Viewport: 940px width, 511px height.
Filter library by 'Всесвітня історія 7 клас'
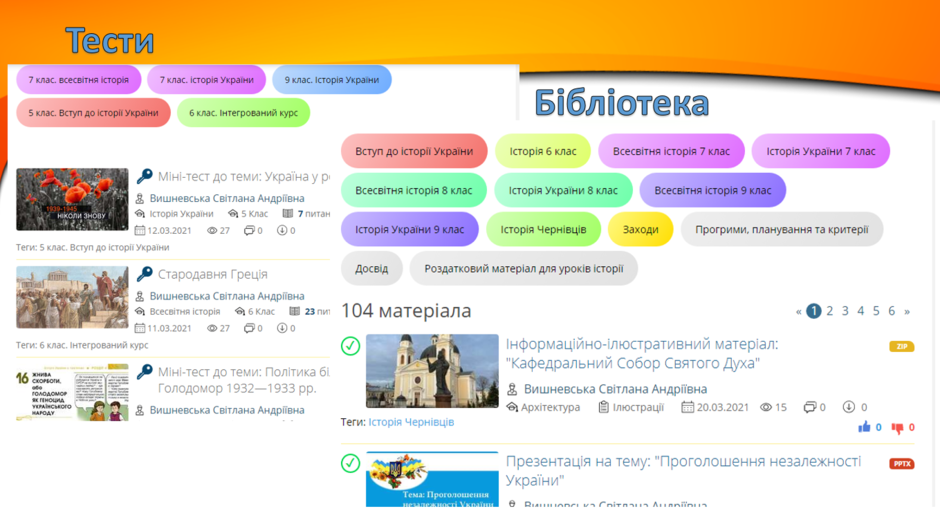[x=671, y=151]
